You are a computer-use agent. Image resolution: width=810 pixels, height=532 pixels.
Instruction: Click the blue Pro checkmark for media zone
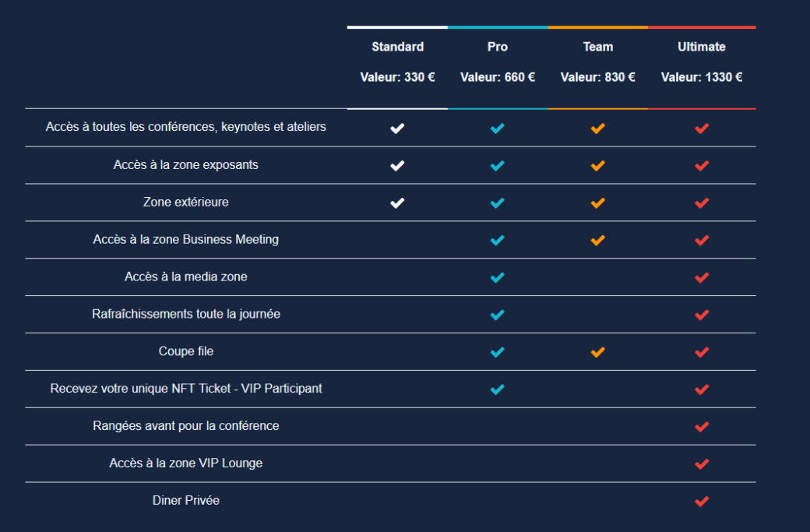(x=497, y=277)
